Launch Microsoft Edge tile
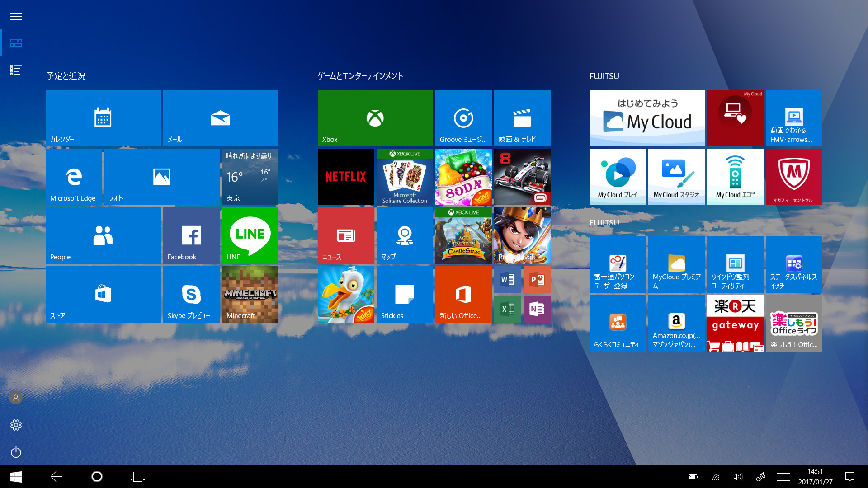 (74, 177)
